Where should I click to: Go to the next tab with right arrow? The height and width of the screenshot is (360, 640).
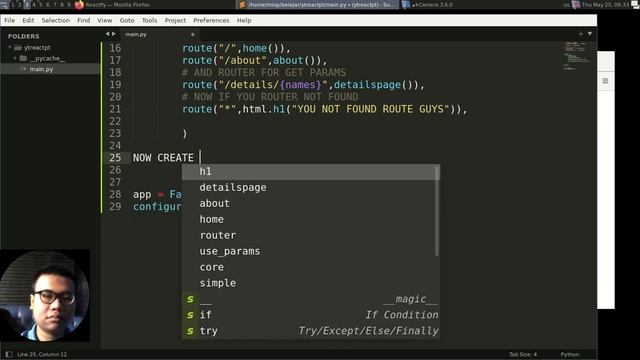click(x=114, y=34)
